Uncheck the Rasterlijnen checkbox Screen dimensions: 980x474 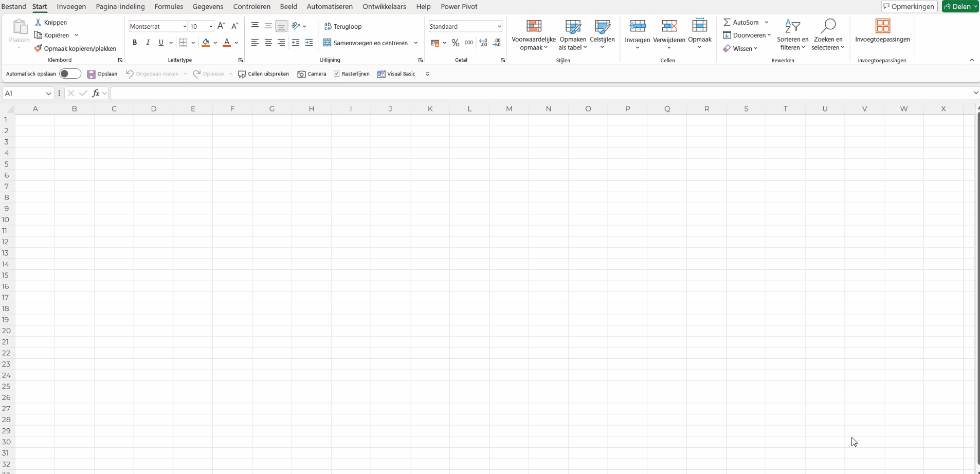[x=337, y=74]
